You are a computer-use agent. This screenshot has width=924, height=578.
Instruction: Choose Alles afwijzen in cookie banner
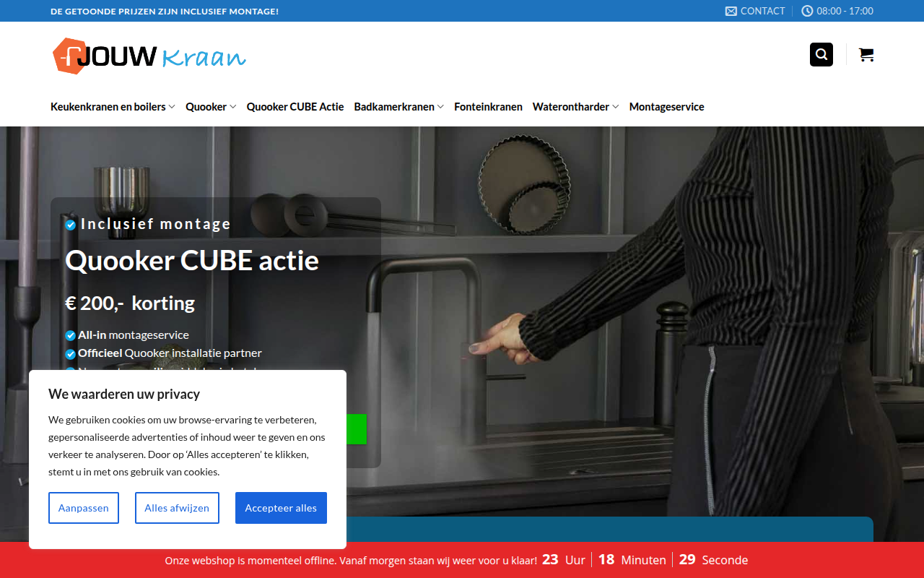[177, 508]
